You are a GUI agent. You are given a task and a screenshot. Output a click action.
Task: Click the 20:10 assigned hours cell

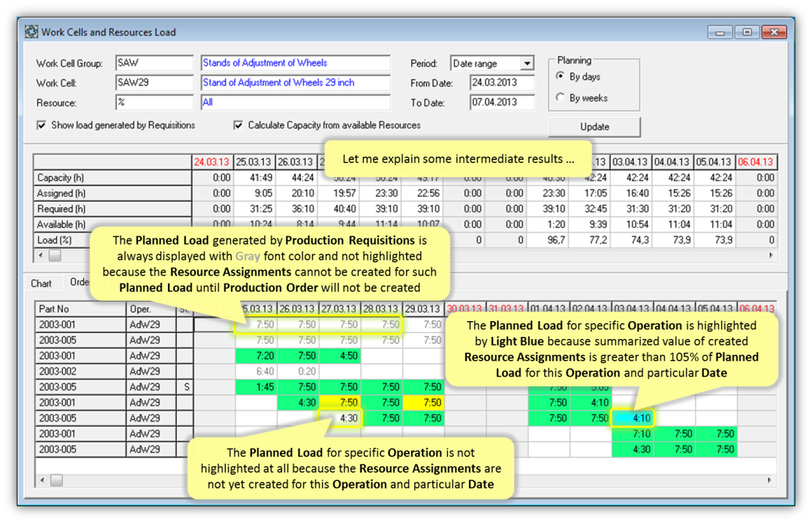tap(296, 193)
